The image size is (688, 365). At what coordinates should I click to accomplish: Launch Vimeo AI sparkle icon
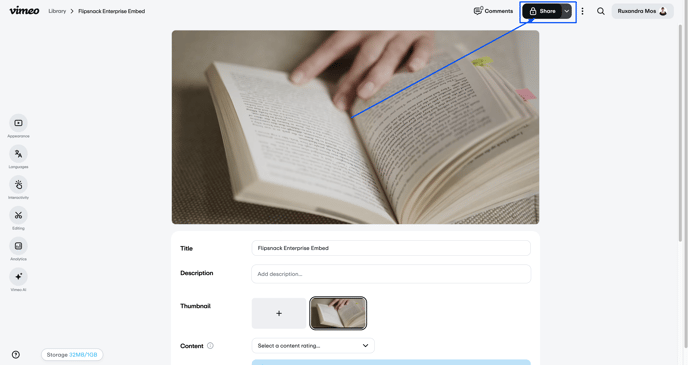[18, 277]
